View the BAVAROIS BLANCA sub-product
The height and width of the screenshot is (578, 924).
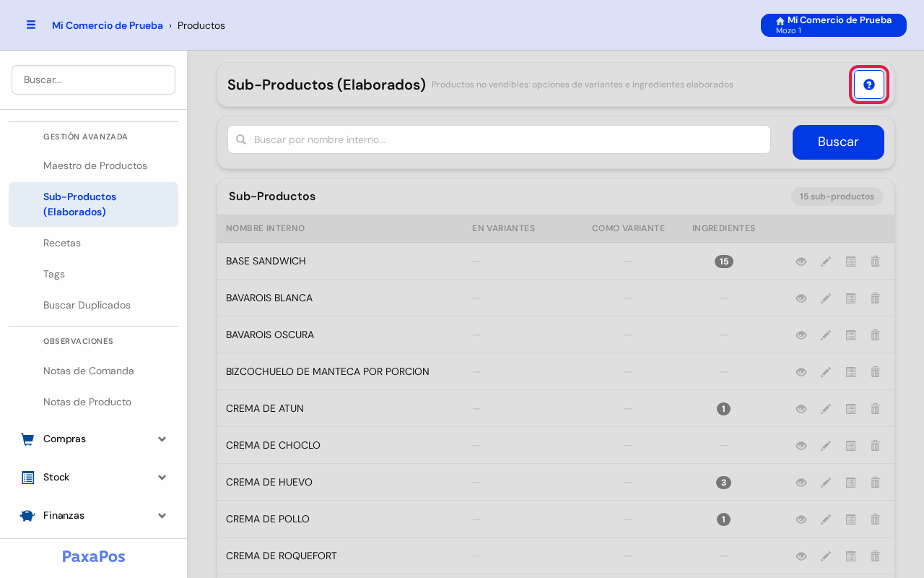pos(801,298)
